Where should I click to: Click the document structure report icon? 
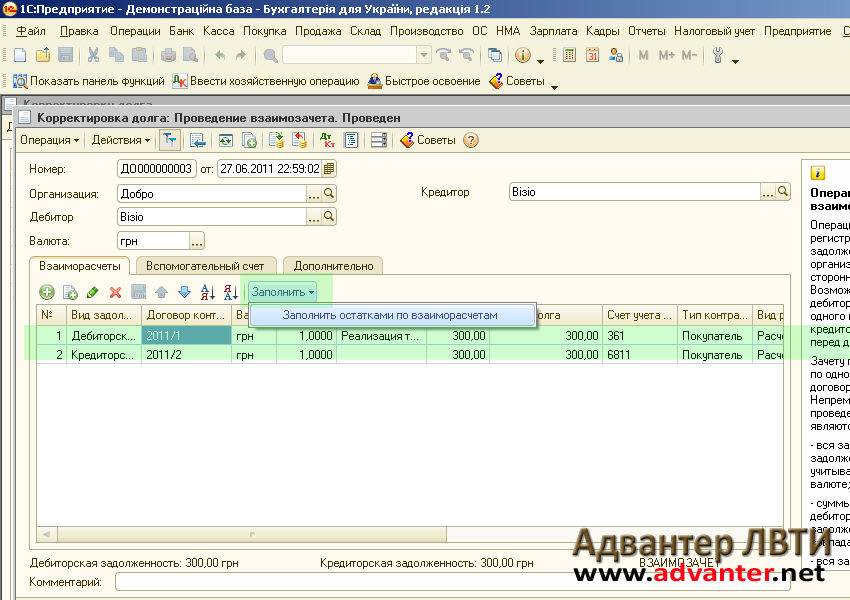tap(351, 140)
